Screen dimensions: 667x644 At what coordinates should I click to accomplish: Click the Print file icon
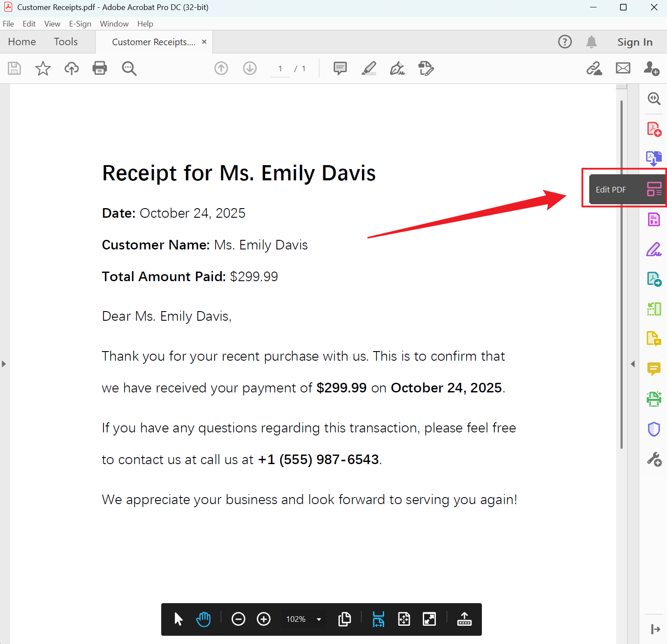[100, 68]
